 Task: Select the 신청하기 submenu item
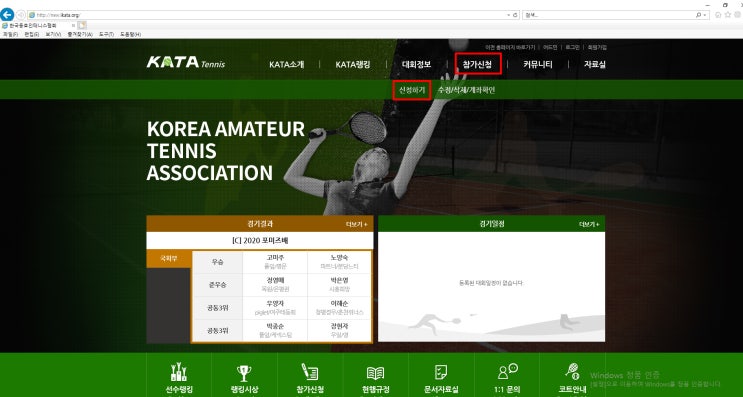tap(412, 90)
